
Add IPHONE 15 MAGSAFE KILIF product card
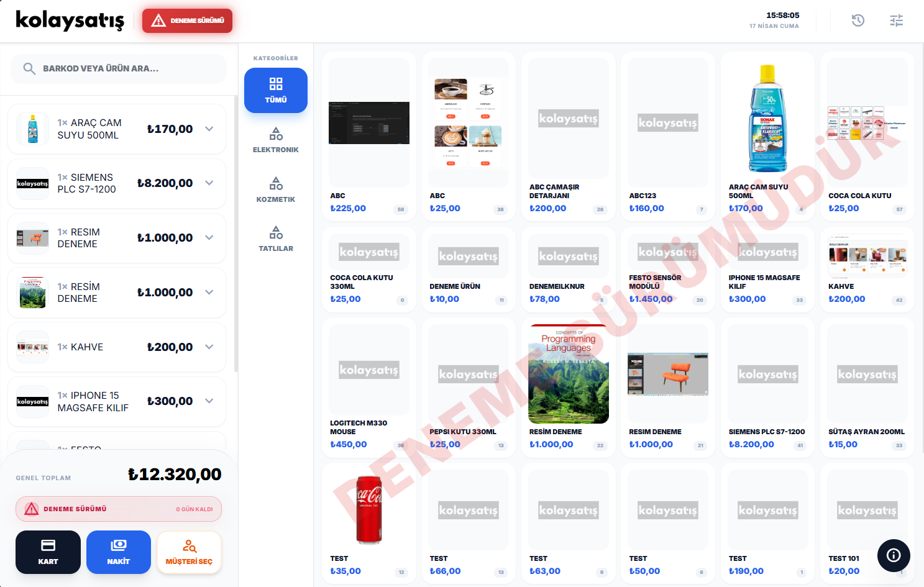(768, 270)
